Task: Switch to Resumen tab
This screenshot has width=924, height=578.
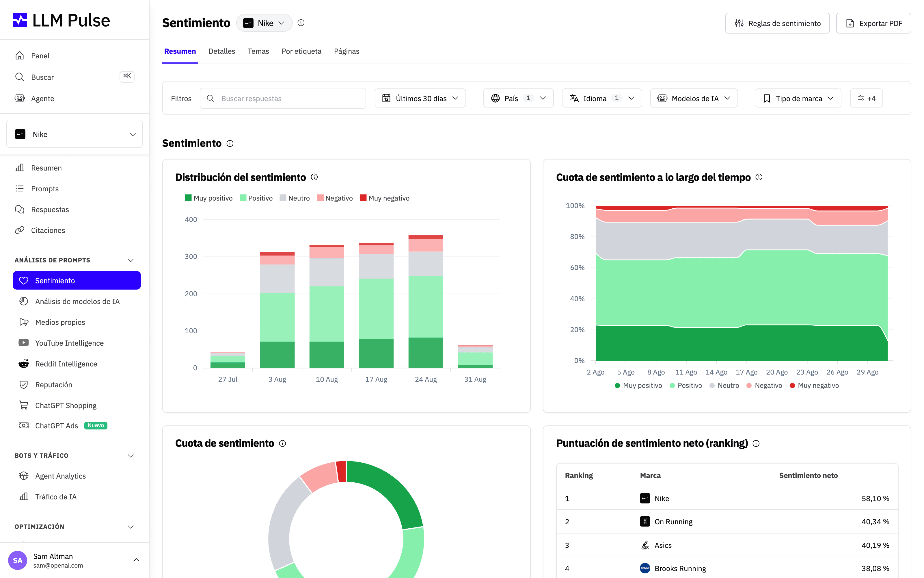Action: click(x=180, y=51)
